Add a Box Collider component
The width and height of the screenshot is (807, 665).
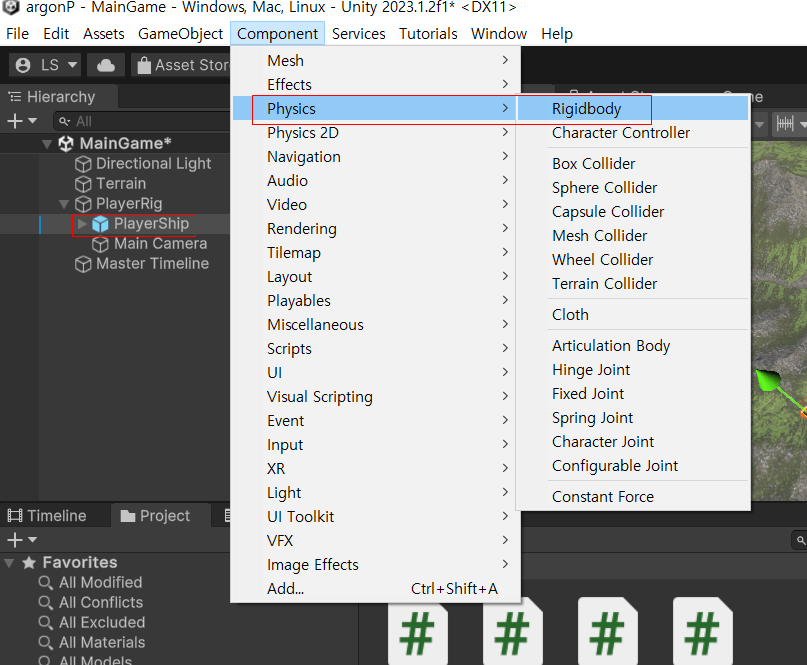tap(633, 164)
